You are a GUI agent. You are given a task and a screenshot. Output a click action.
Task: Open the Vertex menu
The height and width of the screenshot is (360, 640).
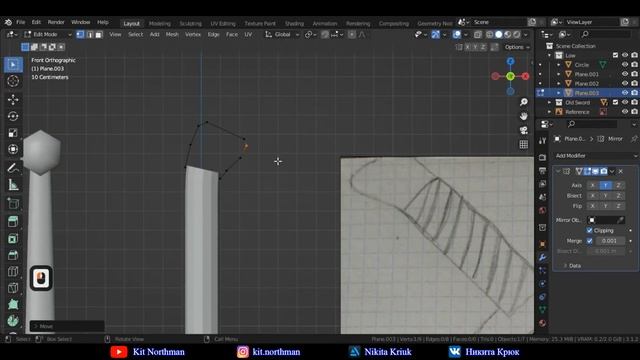click(193, 35)
